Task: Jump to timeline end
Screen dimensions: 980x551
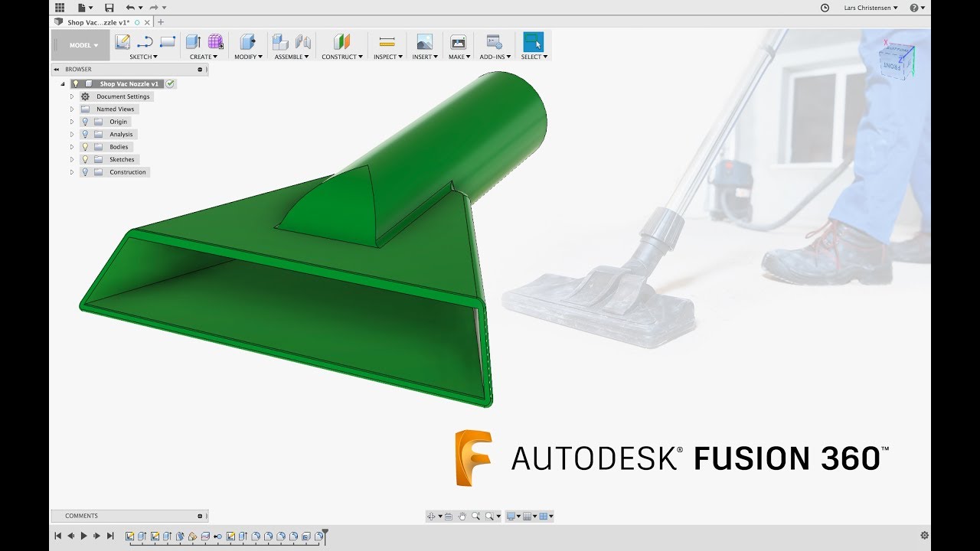Action: click(x=110, y=536)
